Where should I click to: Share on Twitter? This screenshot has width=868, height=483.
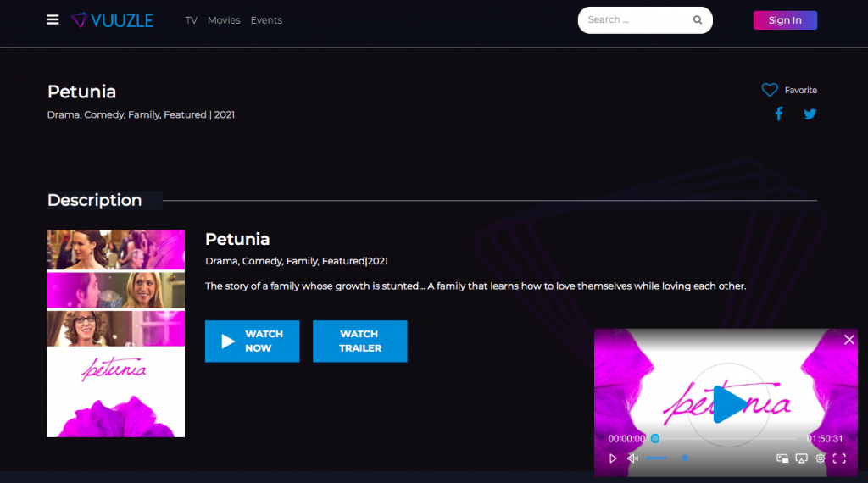810,114
